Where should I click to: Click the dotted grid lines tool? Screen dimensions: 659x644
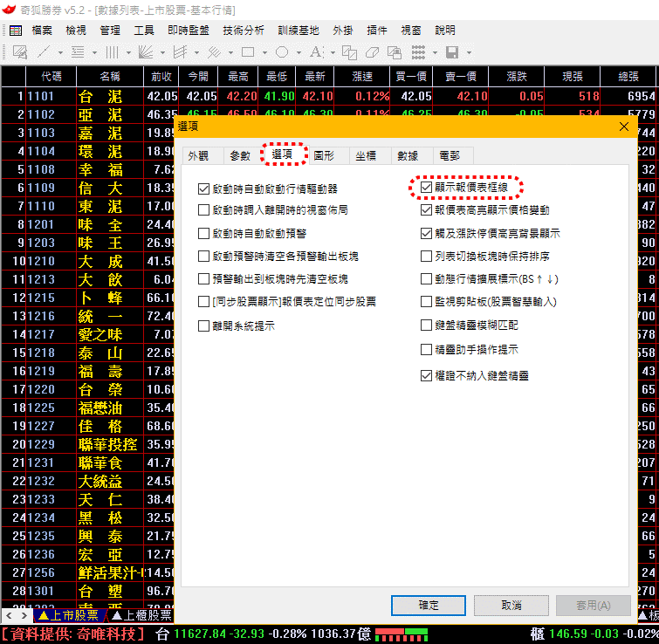click(418, 52)
